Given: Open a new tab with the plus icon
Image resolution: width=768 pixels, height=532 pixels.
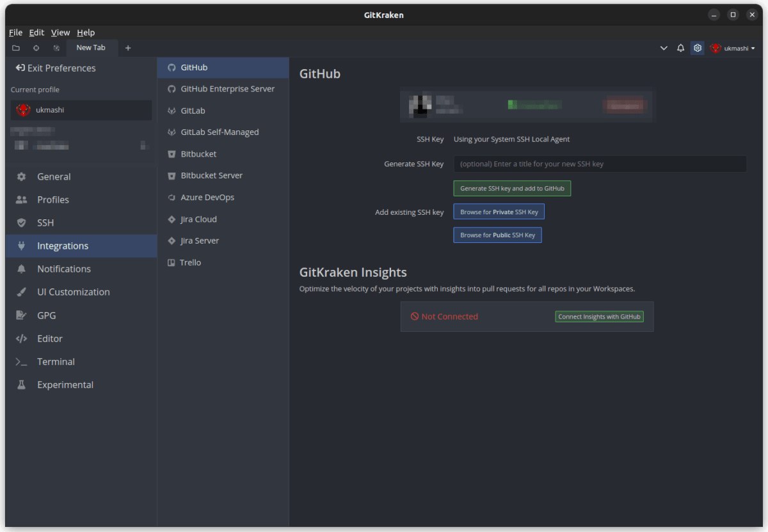Looking at the screenshot, I should (128, 48).
